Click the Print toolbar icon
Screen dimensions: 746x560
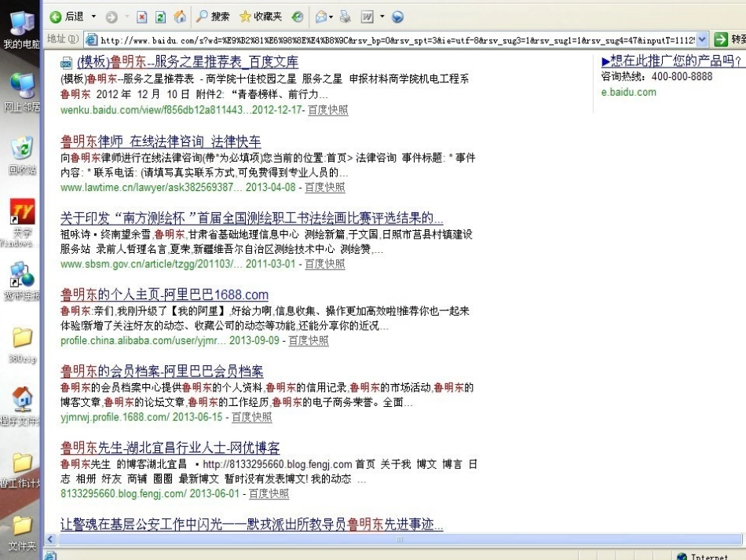[346, 17]
